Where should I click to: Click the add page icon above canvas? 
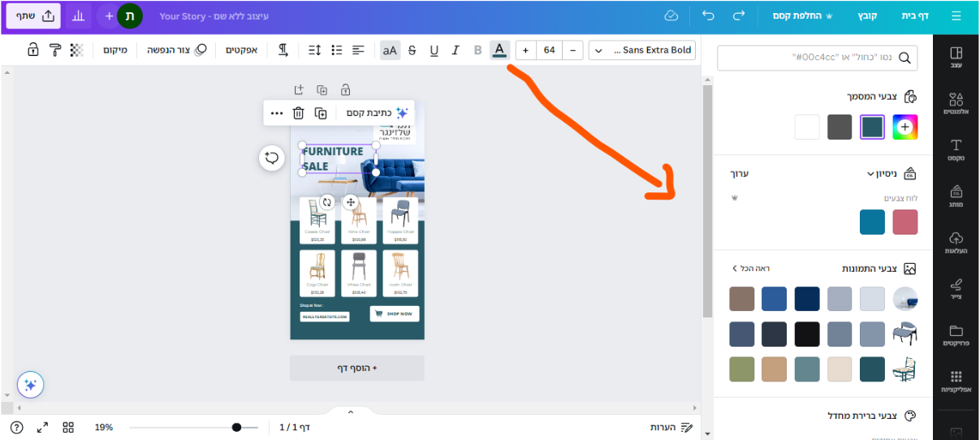[x=299, y=90]
